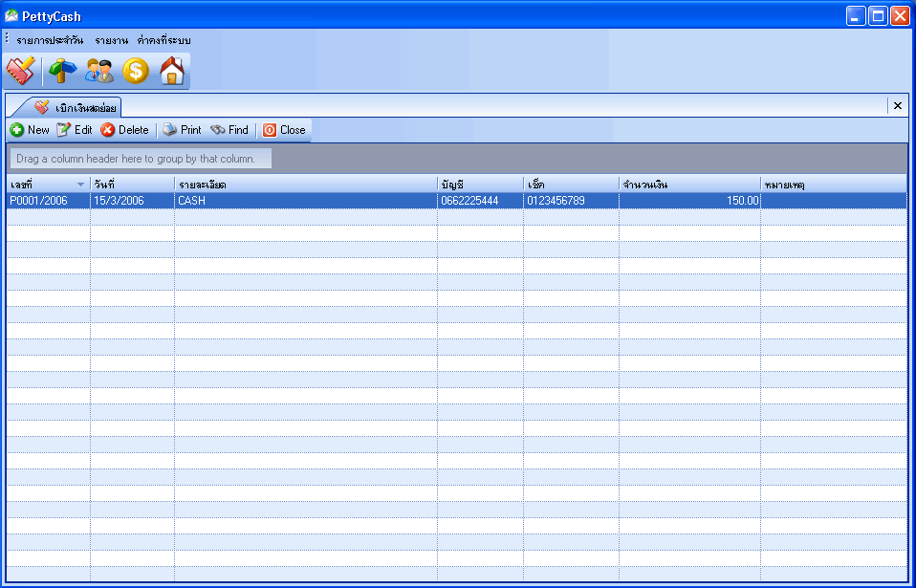Close the tab with the X button
916x588 pixels.
[898, 106]
